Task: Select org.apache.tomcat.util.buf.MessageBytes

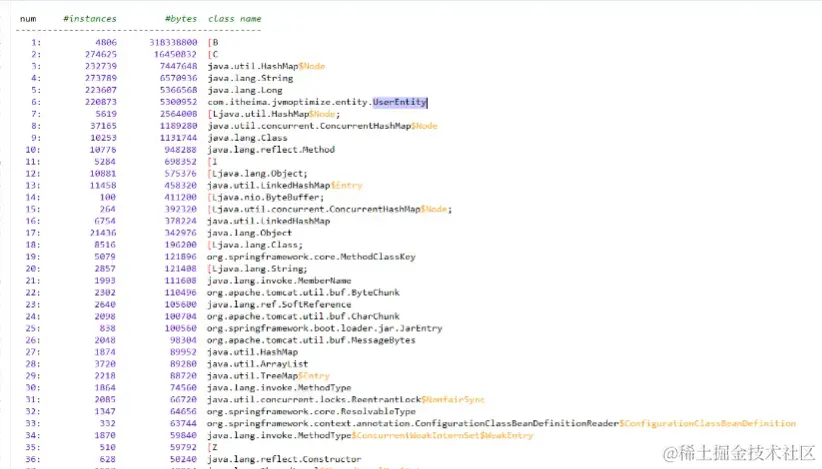Action: coord(311,340)
